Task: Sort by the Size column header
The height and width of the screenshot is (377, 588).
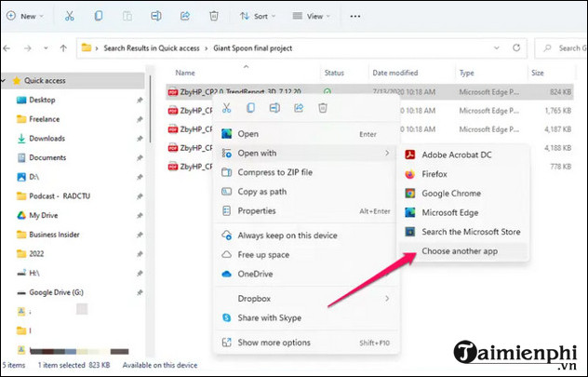Action: coord(537,73)
